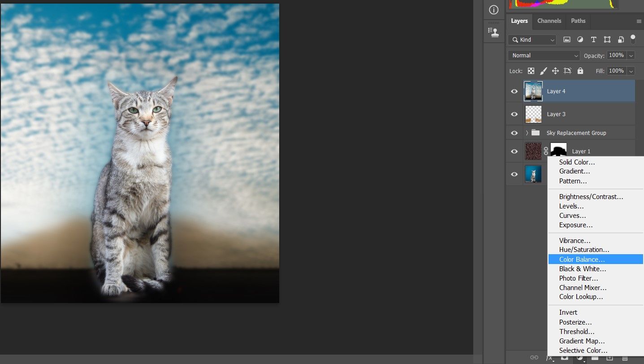Lock all with padlock icon
This screenshot has width=644, height=364.
580,71
